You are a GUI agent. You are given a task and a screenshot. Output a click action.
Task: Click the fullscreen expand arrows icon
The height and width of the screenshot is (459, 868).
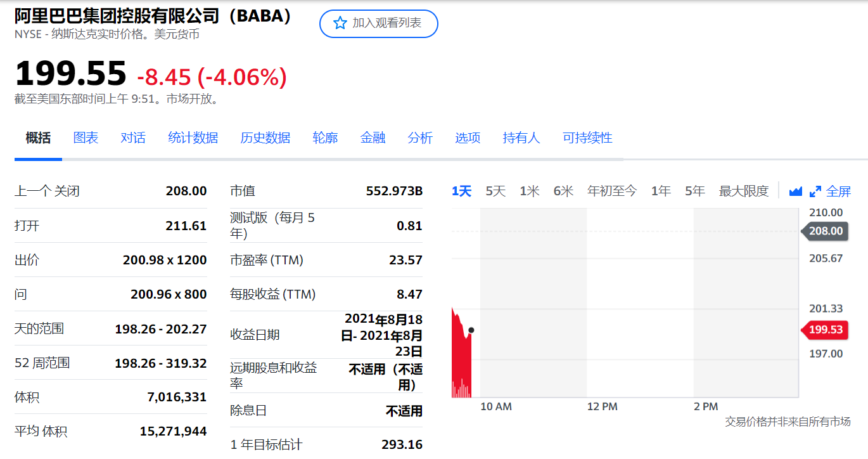pos(815,191)
